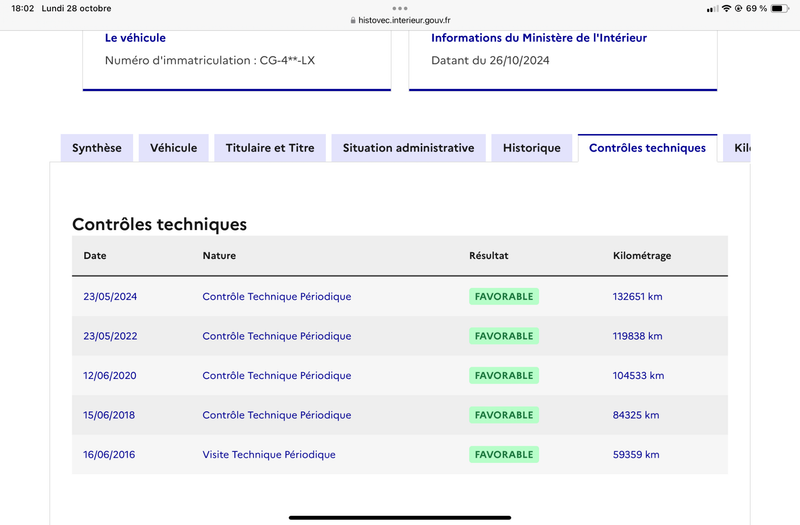Go to the Historique tab
The image size is (800, 525).
(x=532, y=148)
